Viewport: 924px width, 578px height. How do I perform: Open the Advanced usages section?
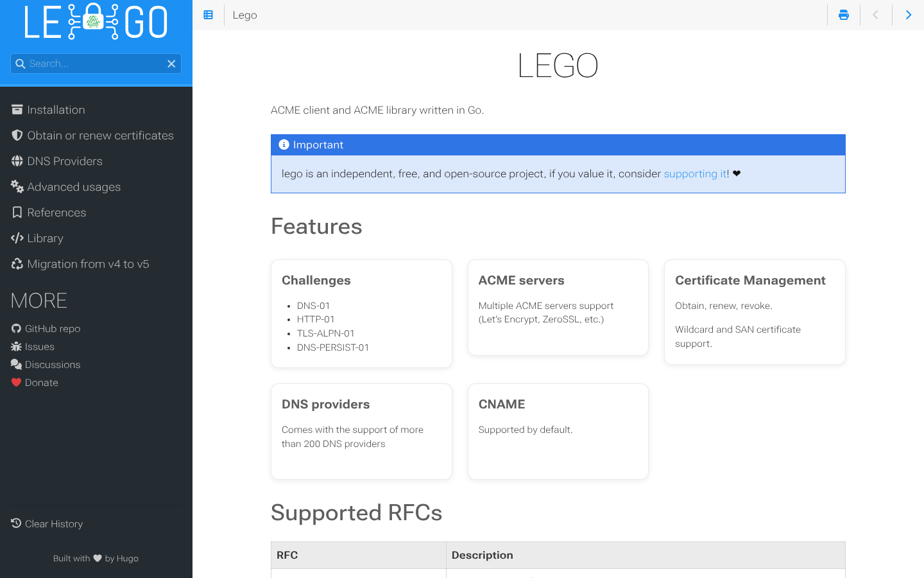point(74,187)
